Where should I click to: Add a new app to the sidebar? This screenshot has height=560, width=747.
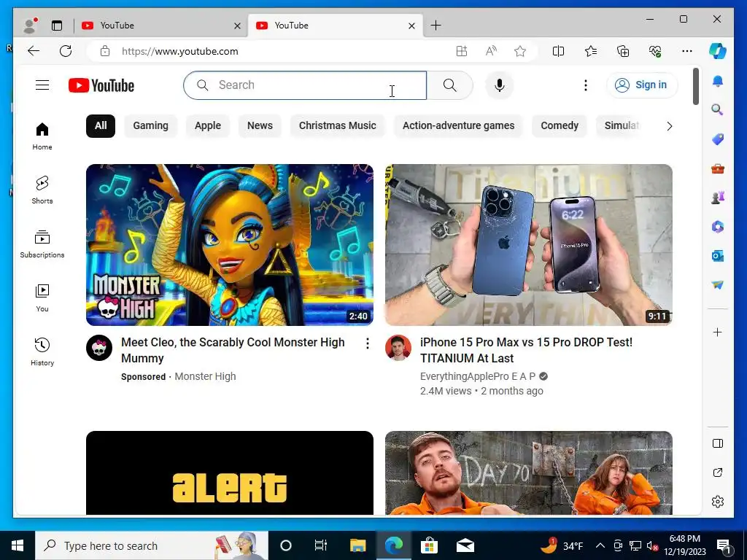pos(718,332)
